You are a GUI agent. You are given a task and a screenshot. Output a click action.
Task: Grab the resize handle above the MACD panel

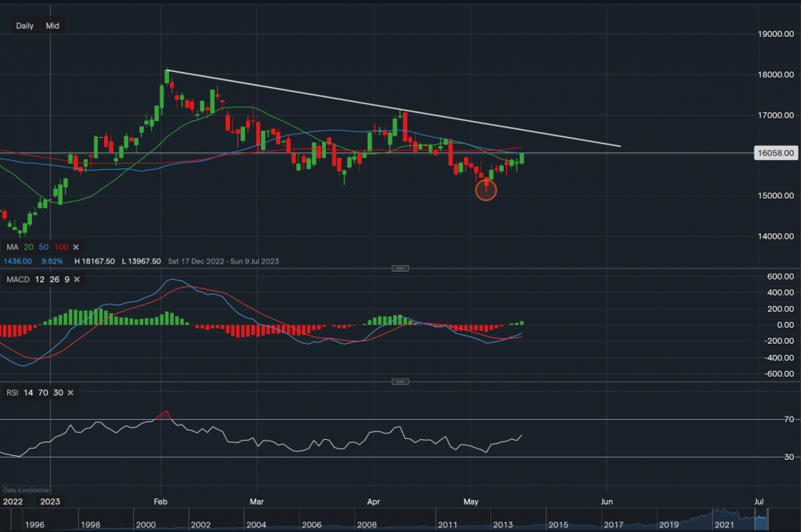400,268
